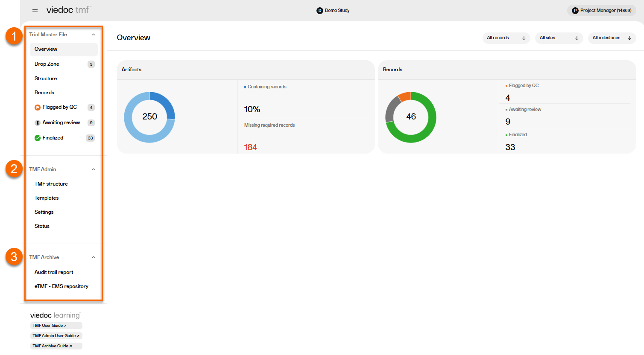Collapse the TMF Admin section
This screenshot has width=644, height=355.
tap(94, 169)
